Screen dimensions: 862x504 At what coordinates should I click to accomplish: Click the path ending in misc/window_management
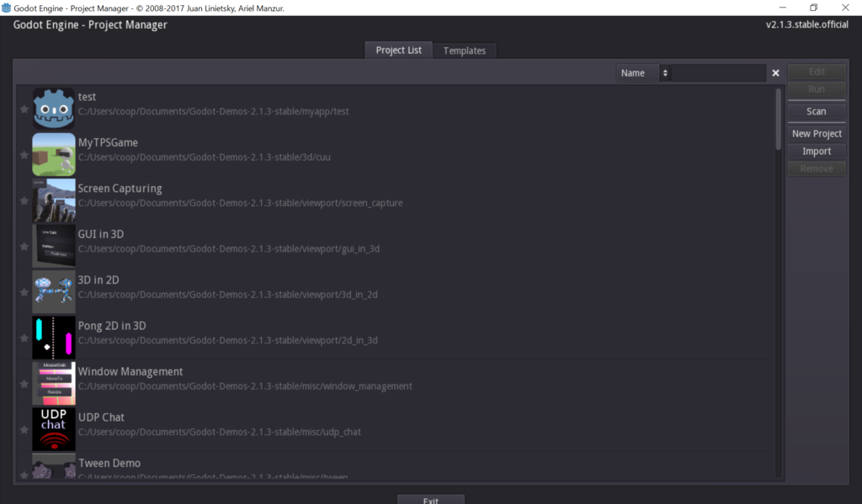tap(245, 386)
